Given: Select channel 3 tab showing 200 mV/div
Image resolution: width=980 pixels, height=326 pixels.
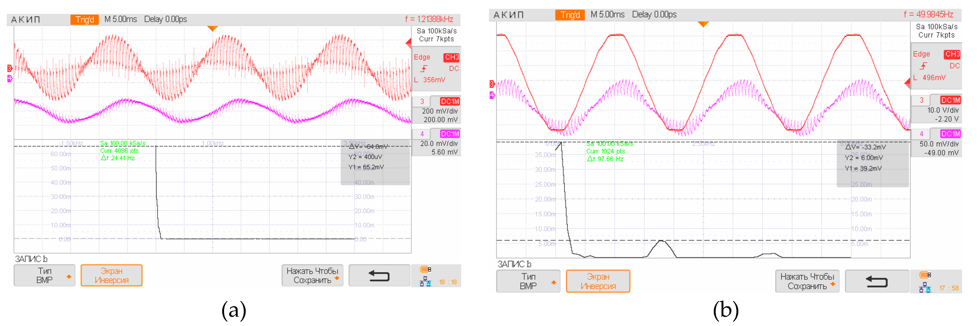Looking at the screenshot, I should click(422, 102).
